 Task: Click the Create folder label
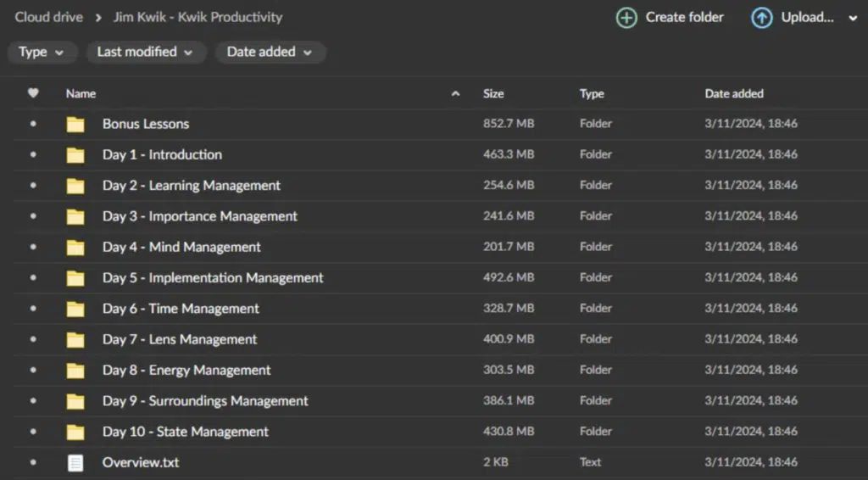[684, 18]
